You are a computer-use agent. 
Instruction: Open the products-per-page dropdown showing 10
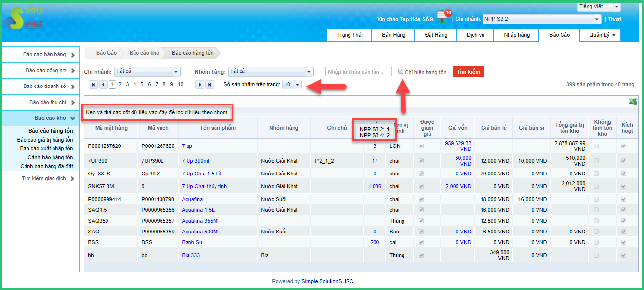tap(292, 85)
